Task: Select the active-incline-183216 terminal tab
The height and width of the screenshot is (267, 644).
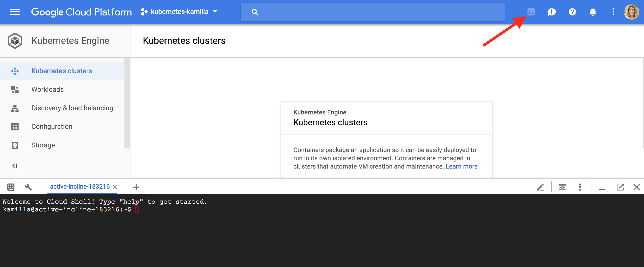Action: pyautogui.click(x=79, y=187)
